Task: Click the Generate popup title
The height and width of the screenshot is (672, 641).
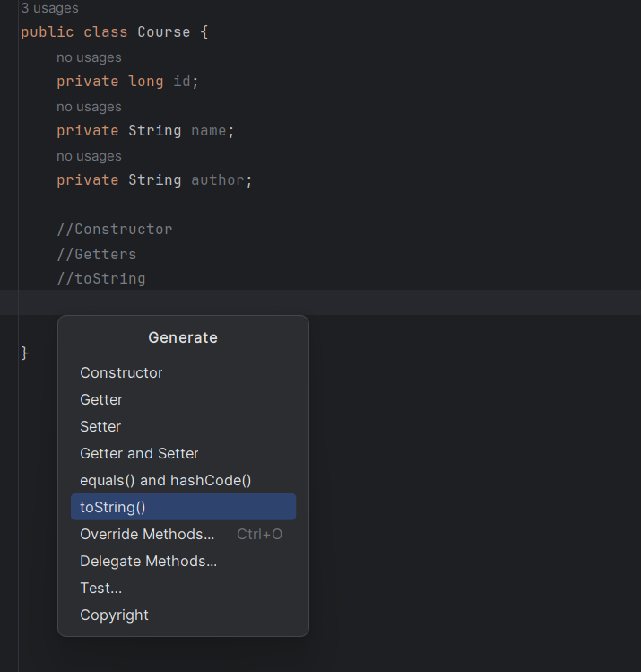Action: point(183,337)
